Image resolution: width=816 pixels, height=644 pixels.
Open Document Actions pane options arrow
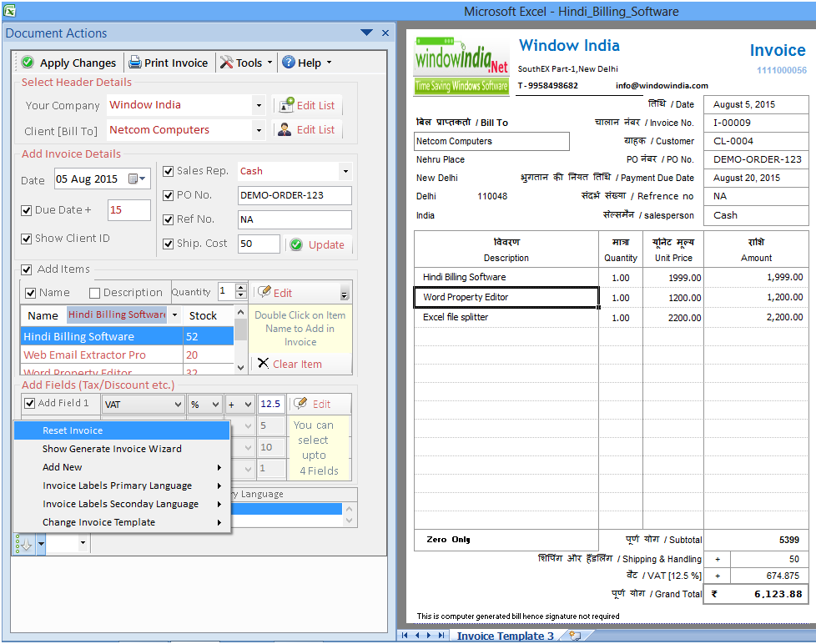coord(366,33)
